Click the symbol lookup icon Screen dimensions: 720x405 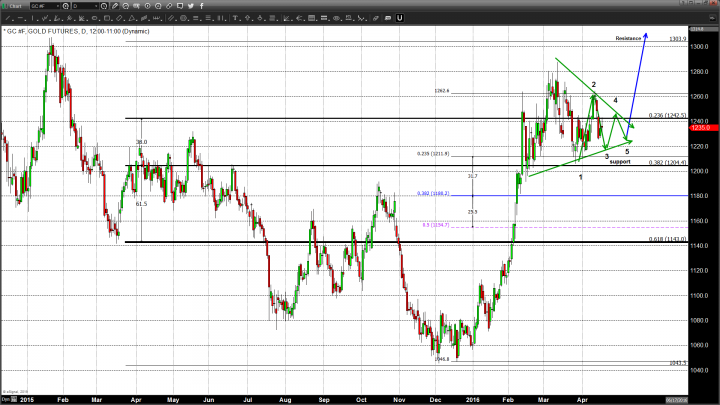pyautogui.click(x=65, y=6)
